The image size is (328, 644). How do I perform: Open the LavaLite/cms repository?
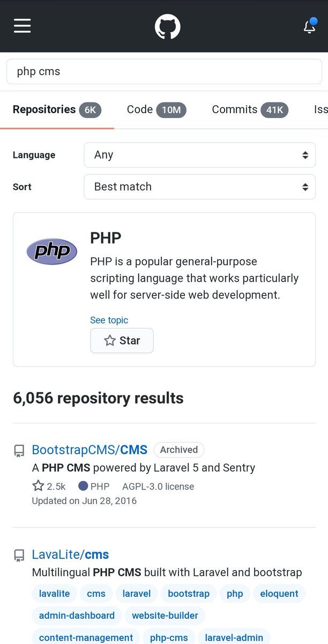(x=70, y=554)
